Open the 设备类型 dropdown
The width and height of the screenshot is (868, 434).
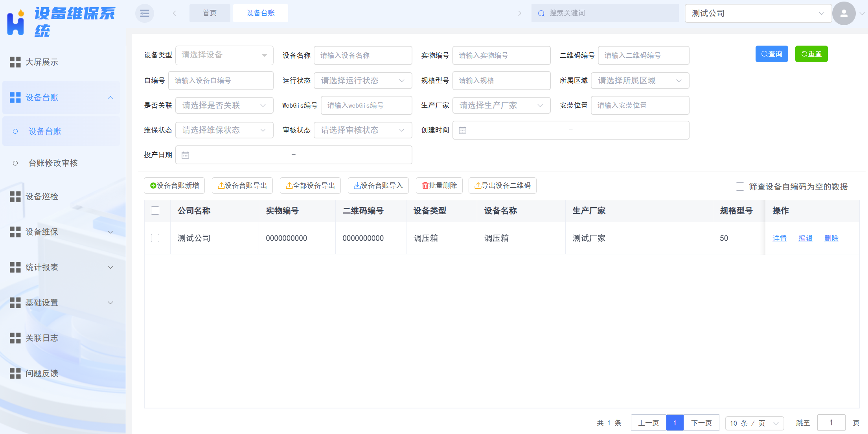224,55
